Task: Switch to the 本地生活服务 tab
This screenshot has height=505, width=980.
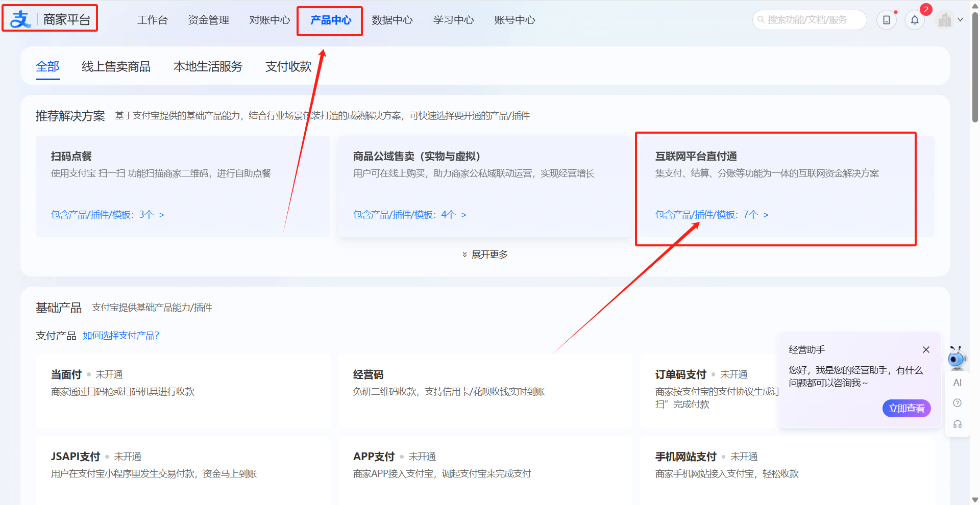Action: 208,66
